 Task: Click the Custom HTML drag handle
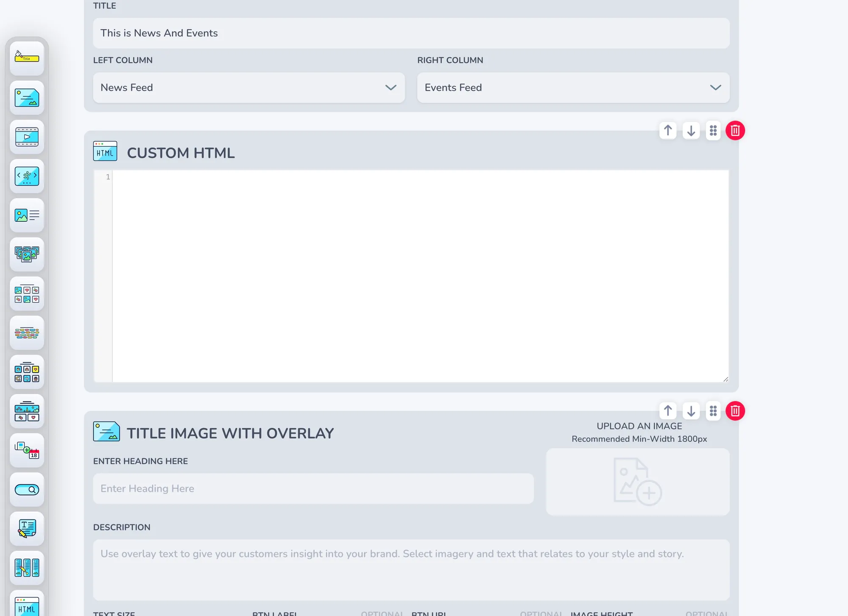(x=713, y=131)
